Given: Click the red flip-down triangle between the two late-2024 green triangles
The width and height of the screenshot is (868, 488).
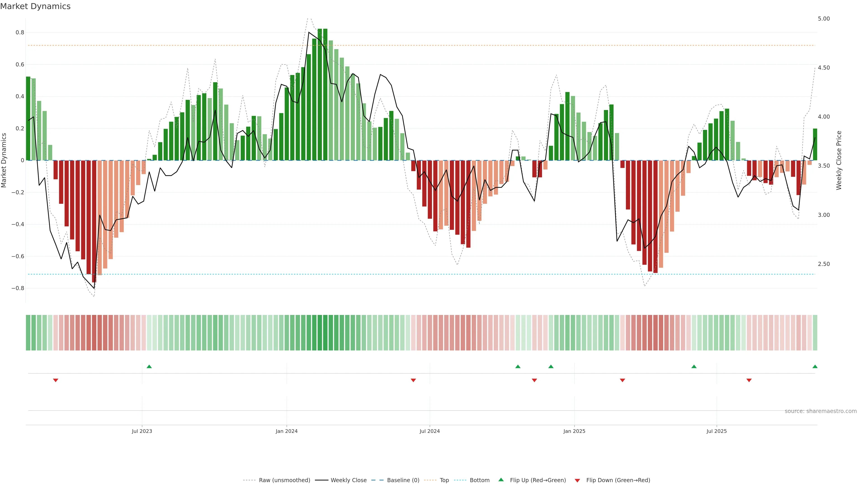Looking at the screenshot, I should 534,380.
